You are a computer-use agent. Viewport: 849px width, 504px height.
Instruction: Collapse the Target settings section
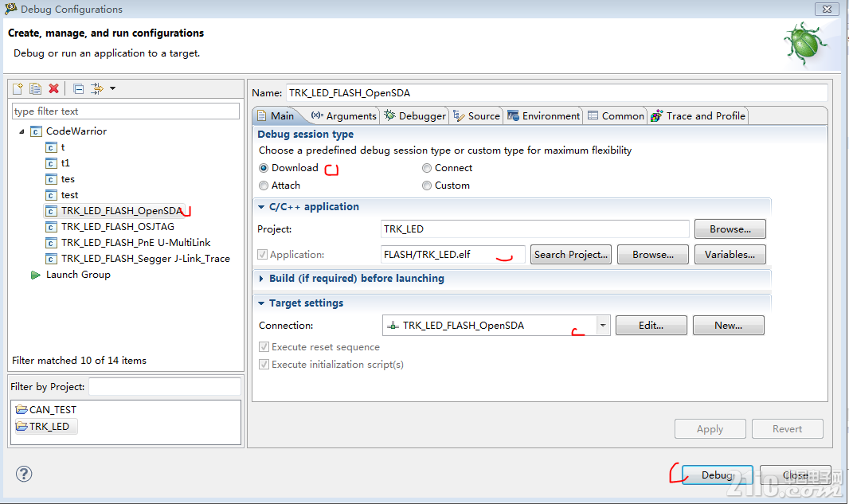(261, 303)
